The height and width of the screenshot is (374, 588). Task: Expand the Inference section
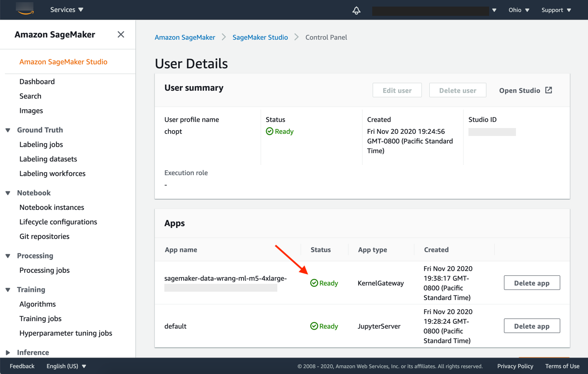(x=8, y=352)
